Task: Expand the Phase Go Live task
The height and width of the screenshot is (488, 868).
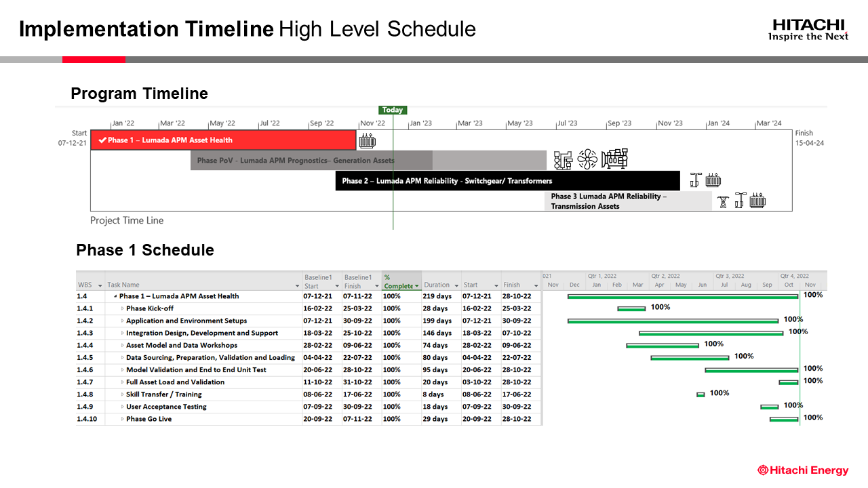Action: pyautogui.click(x=123, y=419)
